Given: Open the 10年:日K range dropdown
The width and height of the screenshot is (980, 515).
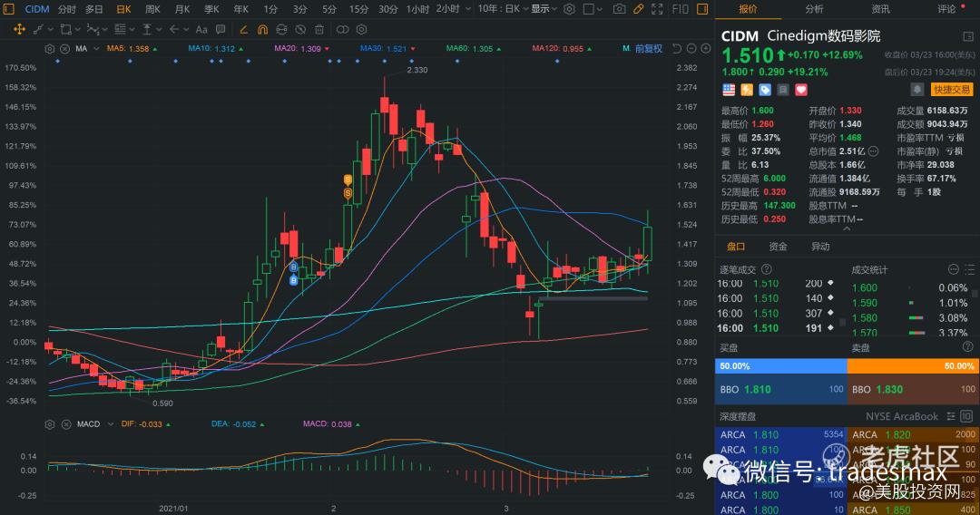Looking at the screenshot, I should [x=503, y=9].
